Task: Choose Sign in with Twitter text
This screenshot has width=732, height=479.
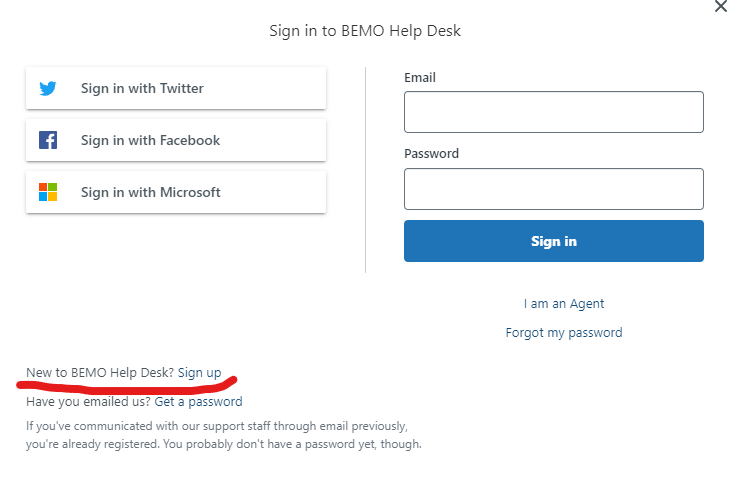Action: pyautogui.click(x=142, y=88)
